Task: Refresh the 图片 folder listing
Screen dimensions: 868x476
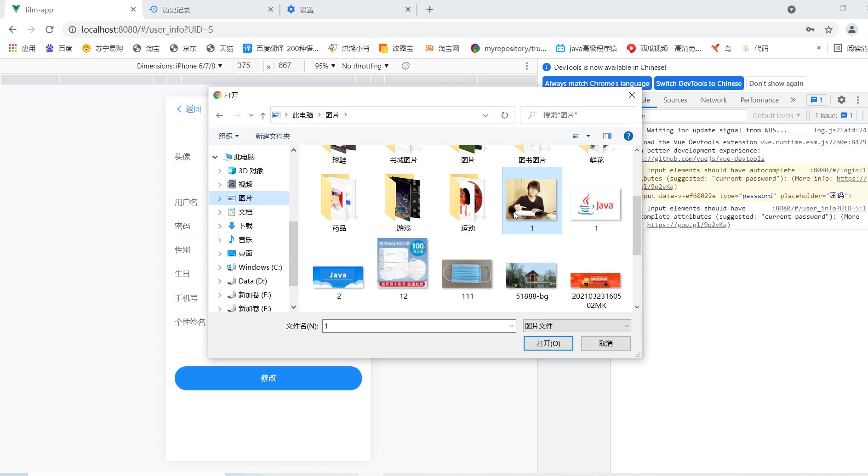Action: [505, 115]
